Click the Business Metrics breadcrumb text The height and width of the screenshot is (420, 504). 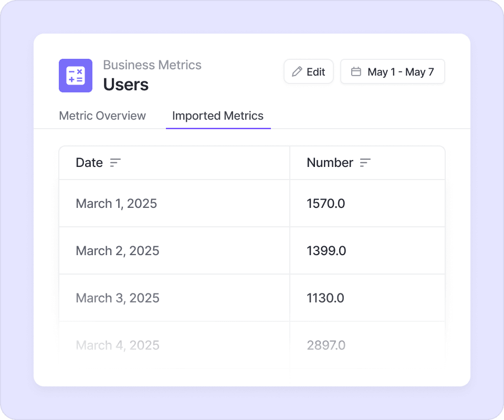152,65
